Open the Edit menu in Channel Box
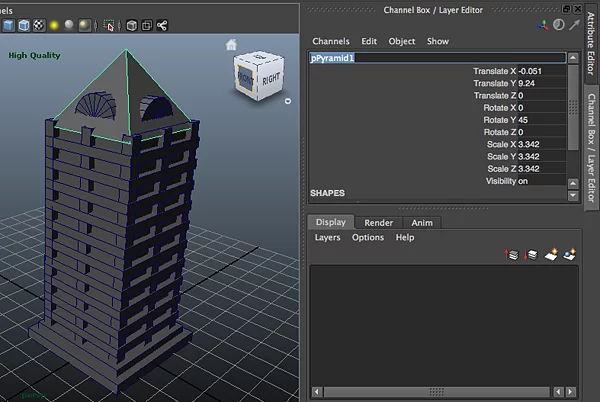This screenshot has width=600, height=402. 369,41
